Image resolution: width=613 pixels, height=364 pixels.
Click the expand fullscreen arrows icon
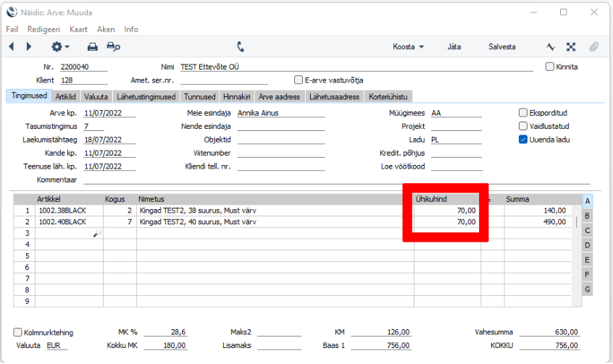pos(571,47)
